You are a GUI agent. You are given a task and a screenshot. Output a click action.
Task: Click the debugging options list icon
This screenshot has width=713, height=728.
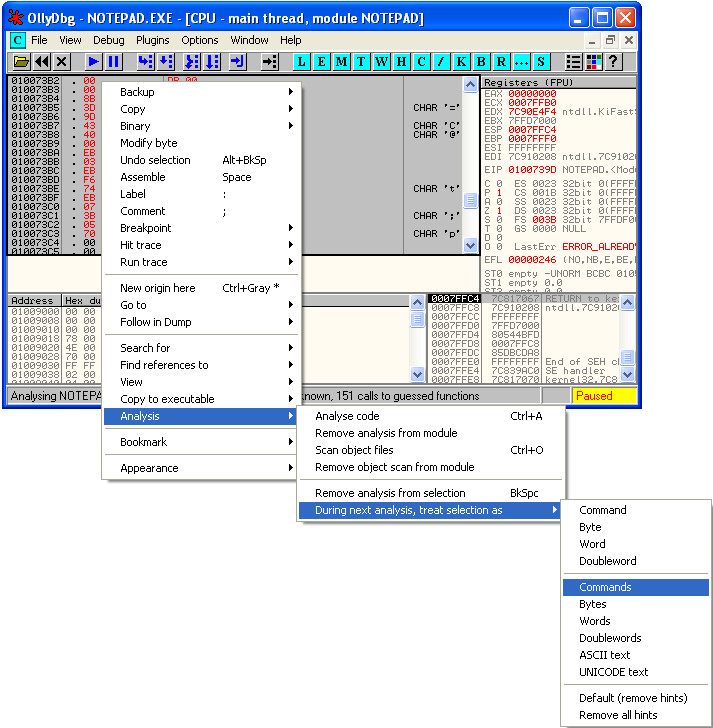[x=574, y=61]
